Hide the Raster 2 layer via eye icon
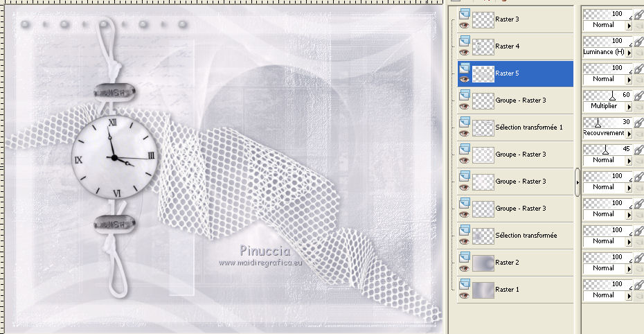Screen dimensions: 644x334 (x=464, y=269)
